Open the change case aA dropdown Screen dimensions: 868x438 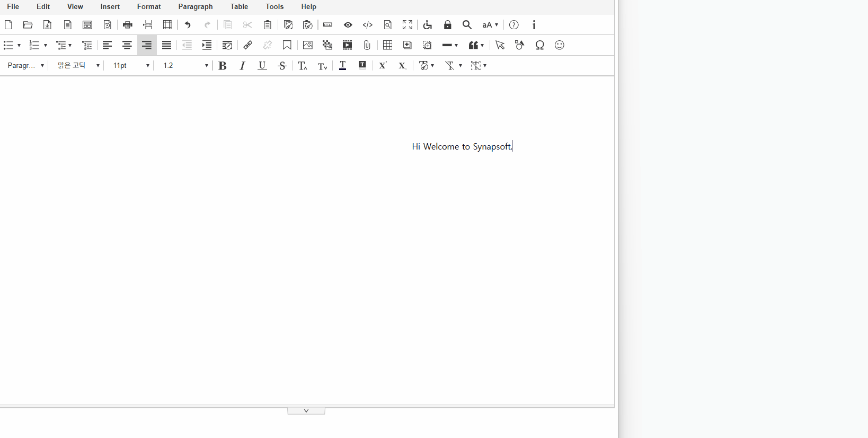(490, 25)
